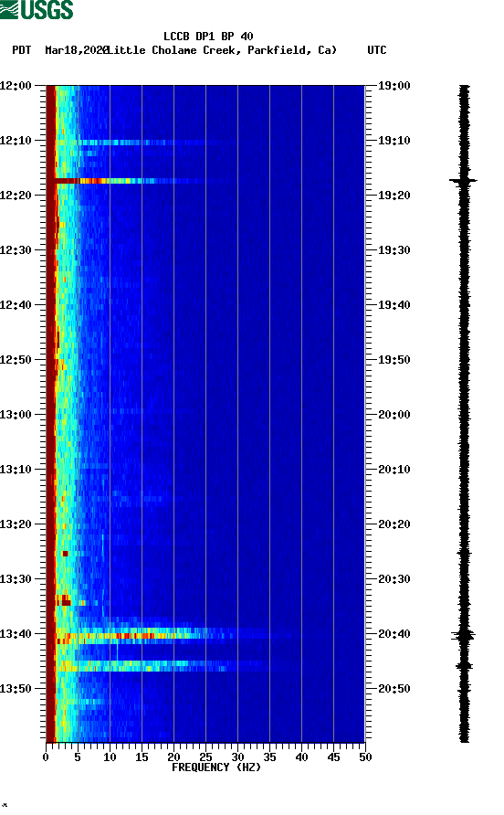Click the '12:30' PDT time label
The height and width of the screenshot is (815, 504).
click(x=16, y=250)
